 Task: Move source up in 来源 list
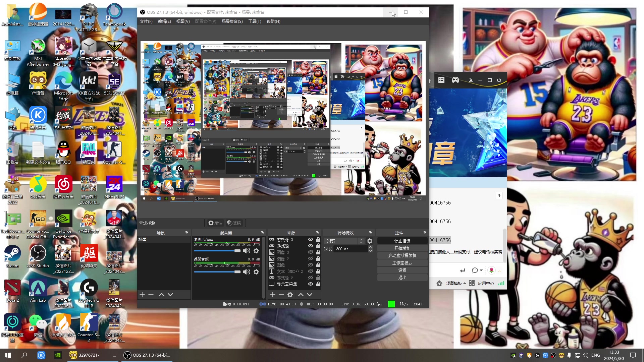click(x=301, y=295)
